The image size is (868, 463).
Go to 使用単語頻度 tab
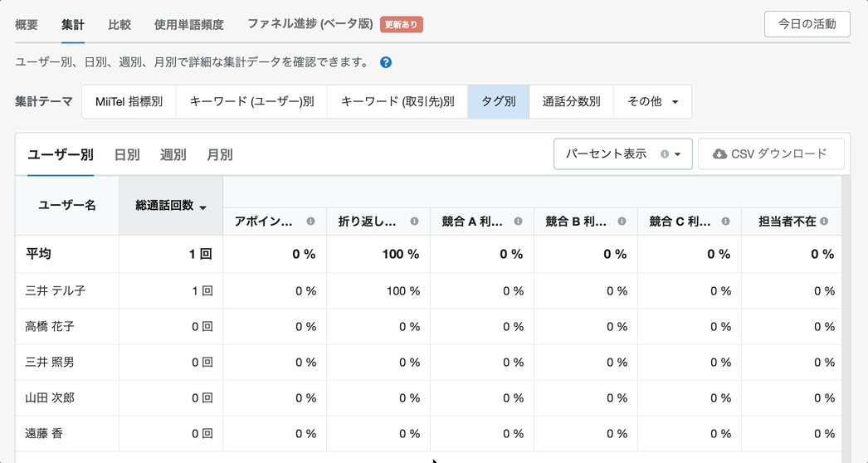[189, 25]
